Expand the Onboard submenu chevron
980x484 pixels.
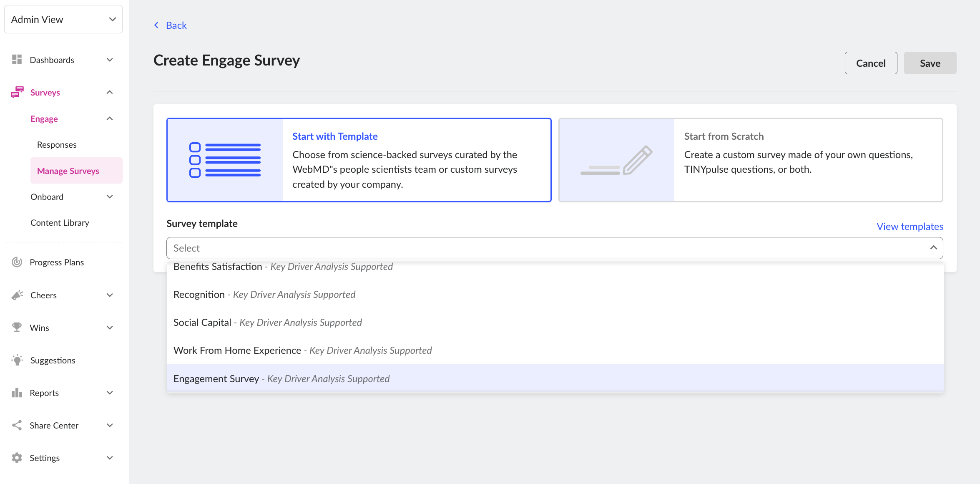tap(110, 197)
